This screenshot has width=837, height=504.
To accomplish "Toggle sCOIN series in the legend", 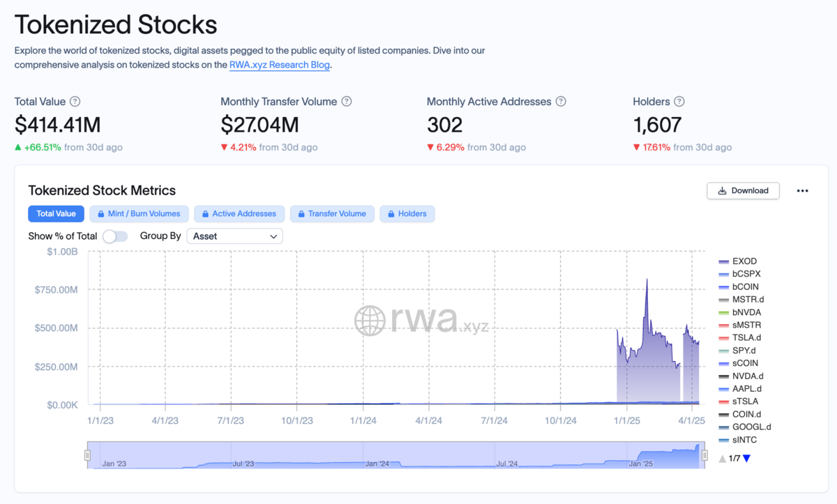I will tap(739, 363).
